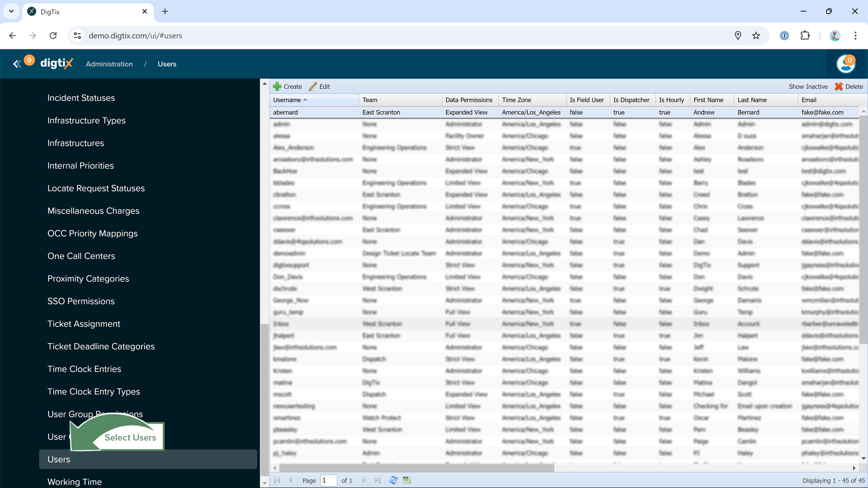The height and width of the screenshot is (488, 868).
Task: Open the tab search dropdown arrow
Action: 11,11
